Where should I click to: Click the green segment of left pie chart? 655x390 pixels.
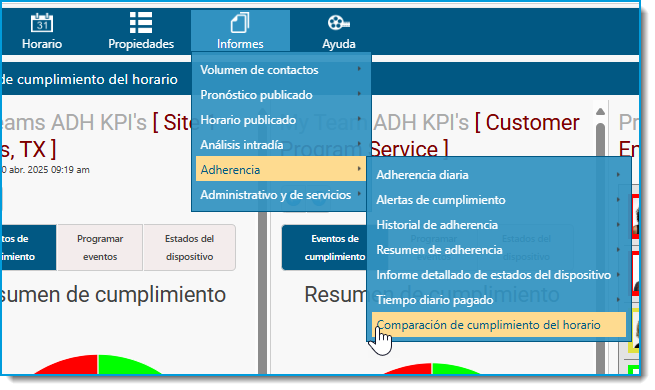click(x=125, y=366)
